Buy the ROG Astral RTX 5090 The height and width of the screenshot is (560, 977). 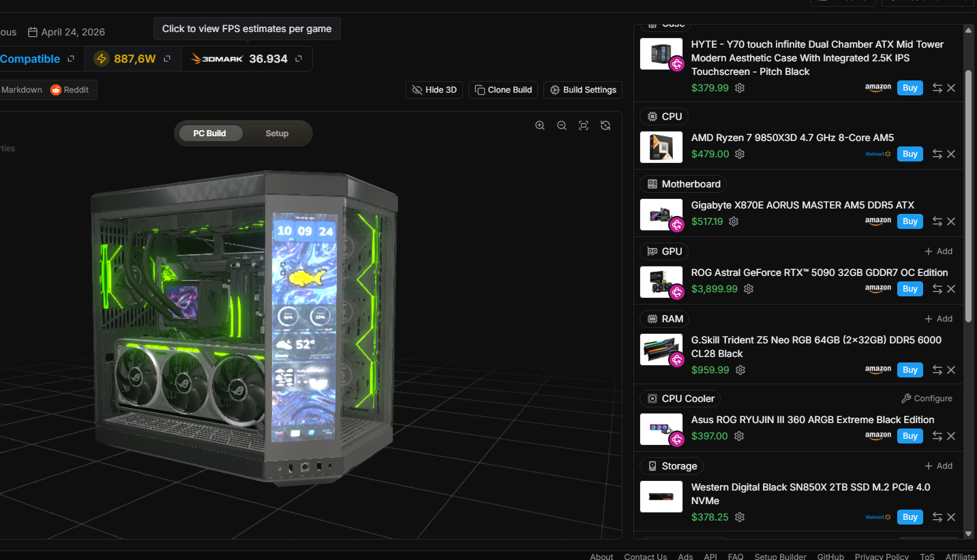click(910, 289)
